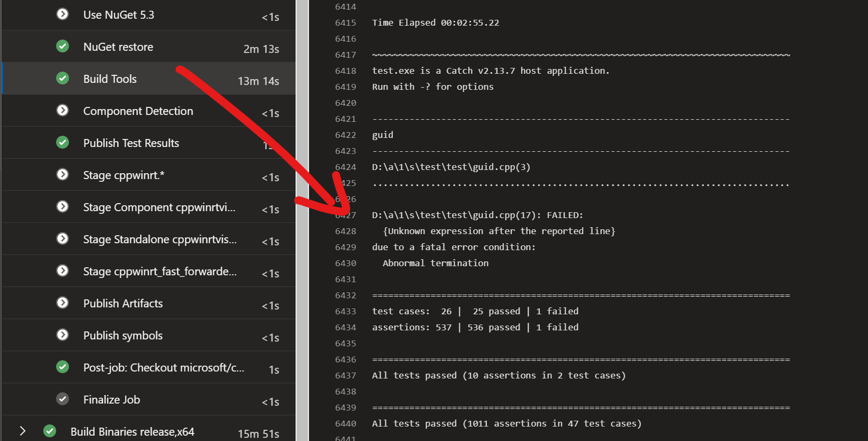Open the Publish symbols step
Image resolution: width=868 pixels, height=441 pixels.
149,335
